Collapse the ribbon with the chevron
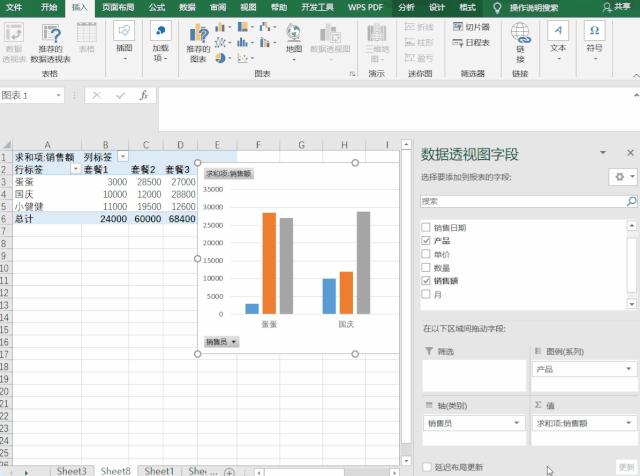 [x=636, y=76]
